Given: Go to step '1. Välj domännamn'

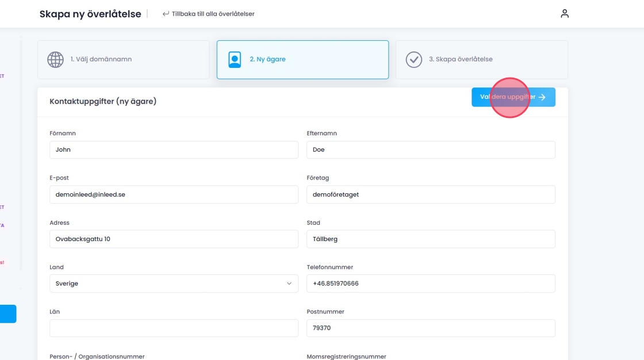Looking at the screenshot, I should pos(123,60).
